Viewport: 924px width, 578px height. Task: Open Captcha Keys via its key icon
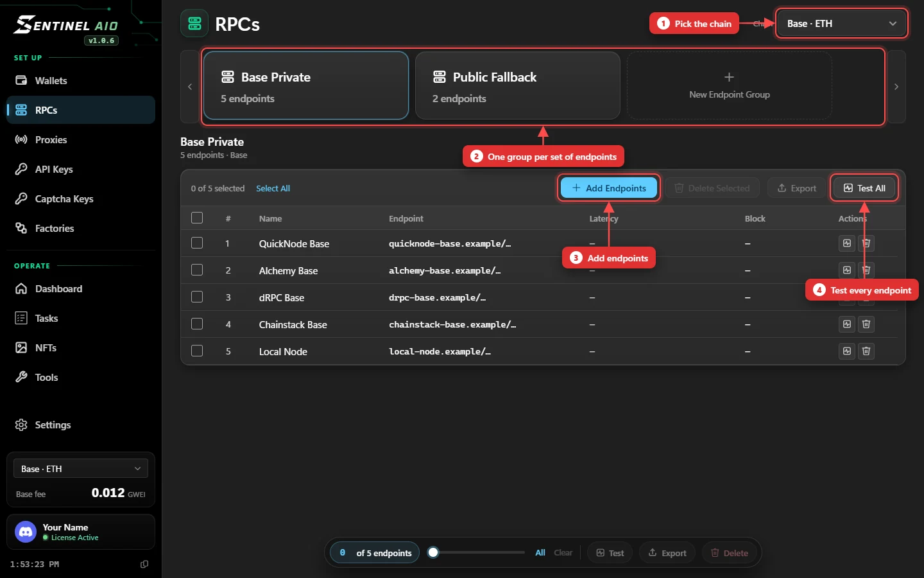(x=21, y=198)
